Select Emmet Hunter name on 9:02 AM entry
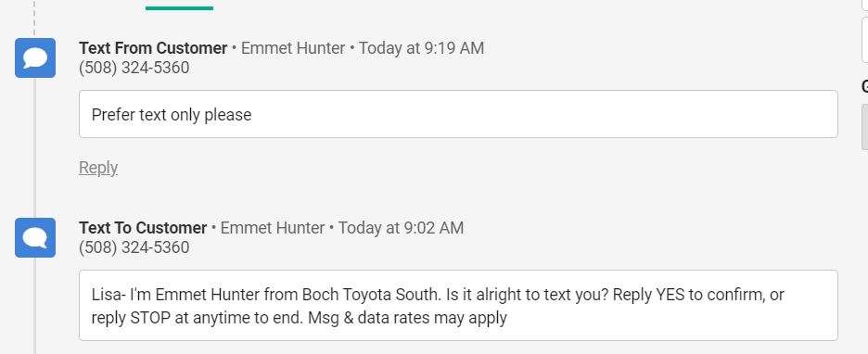This screenshot has height=354, width=868. 273,228
